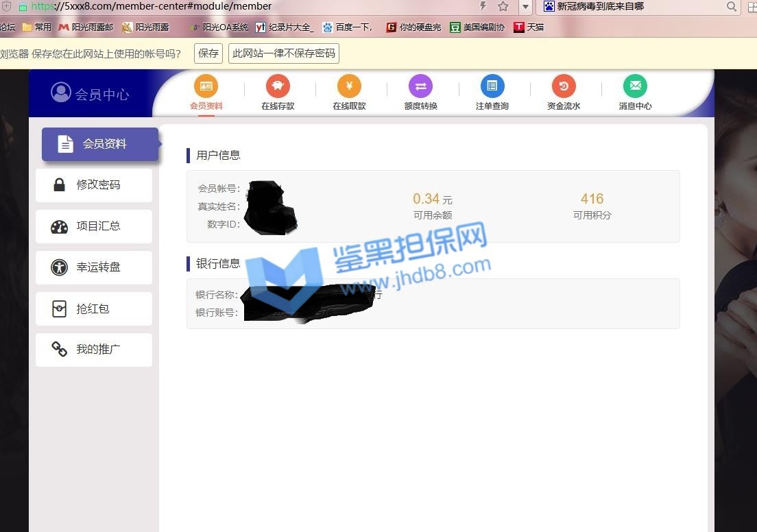The image size is (757, 532).
Task: Open the 在线存款 deposit icon
Action: (x=278, y=86)
